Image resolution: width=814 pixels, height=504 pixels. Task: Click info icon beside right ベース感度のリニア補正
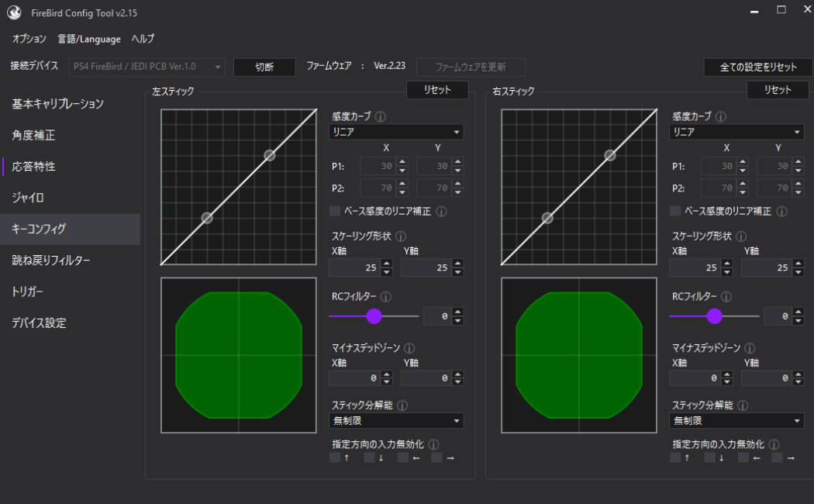pyautogui.click(x=781, y=211)
